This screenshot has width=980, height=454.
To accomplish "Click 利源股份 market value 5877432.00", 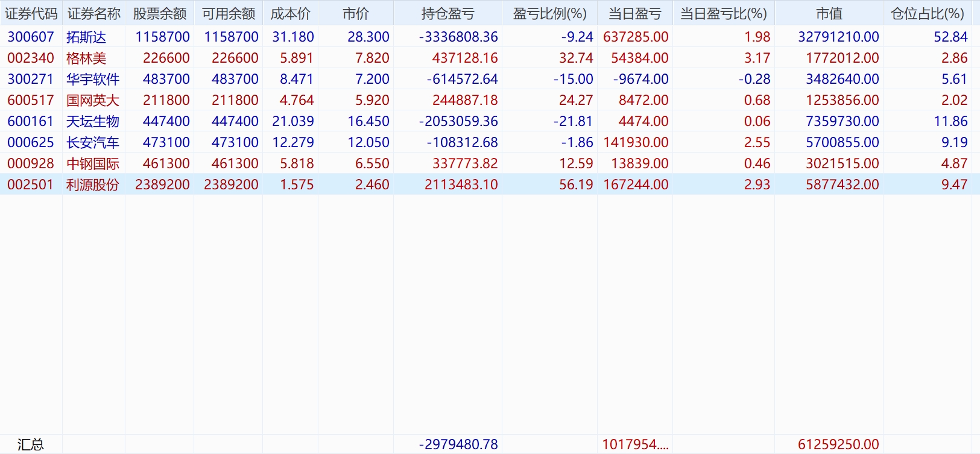I will click(842, 184).
